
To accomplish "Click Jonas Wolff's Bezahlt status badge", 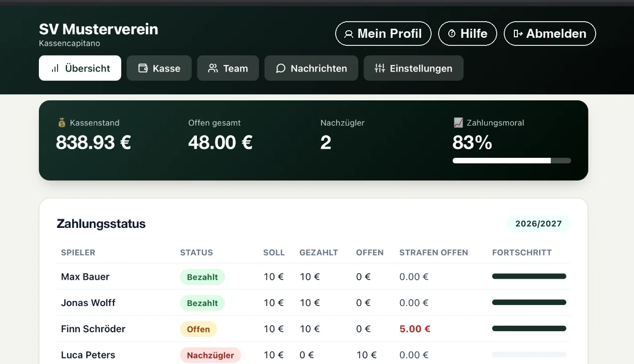I will tap(202, 303).
